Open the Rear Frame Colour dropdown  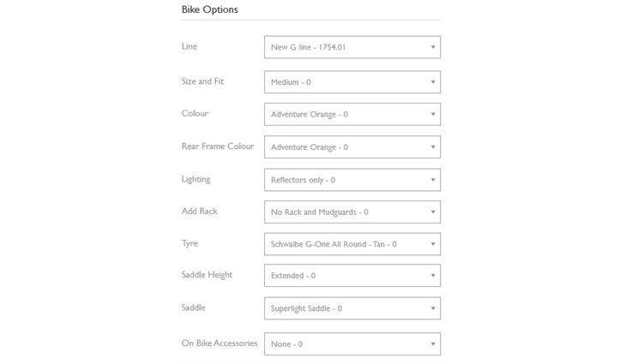352,147
